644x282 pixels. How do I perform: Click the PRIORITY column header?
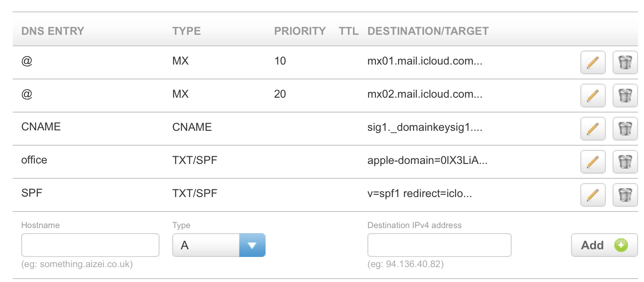pyautogui.click(x=300, y=31)
